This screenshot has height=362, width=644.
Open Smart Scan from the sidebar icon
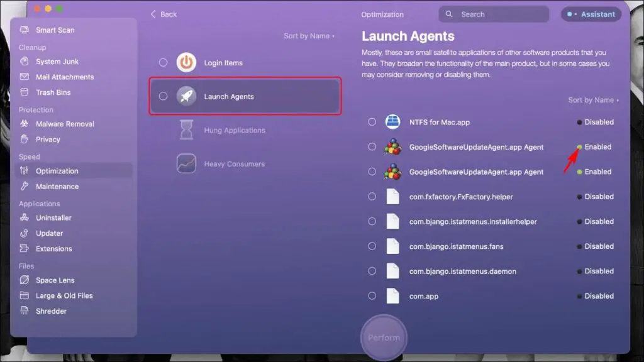(25, 30)
